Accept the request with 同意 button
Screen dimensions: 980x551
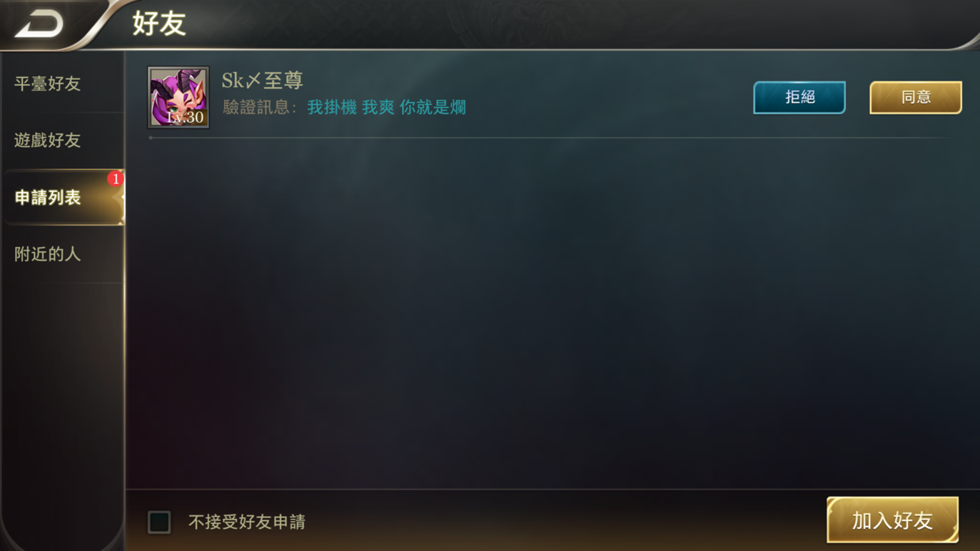click(916, 97)
